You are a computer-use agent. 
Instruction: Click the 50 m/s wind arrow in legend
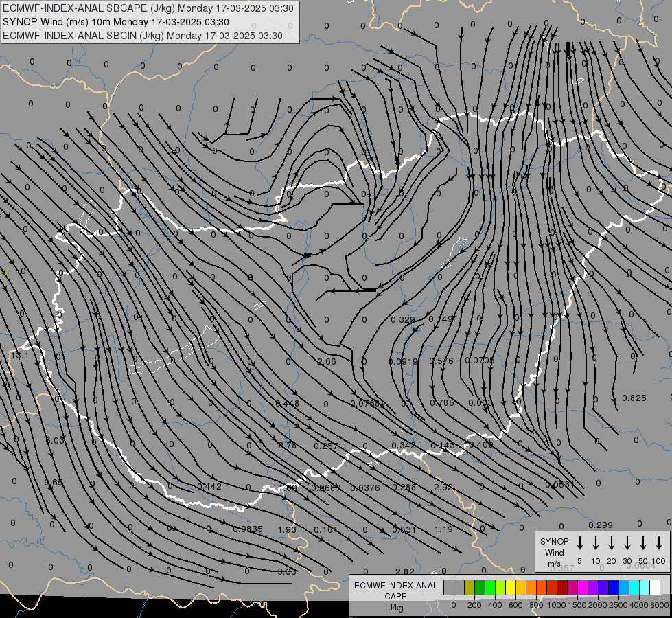click(x=643, y=543)
